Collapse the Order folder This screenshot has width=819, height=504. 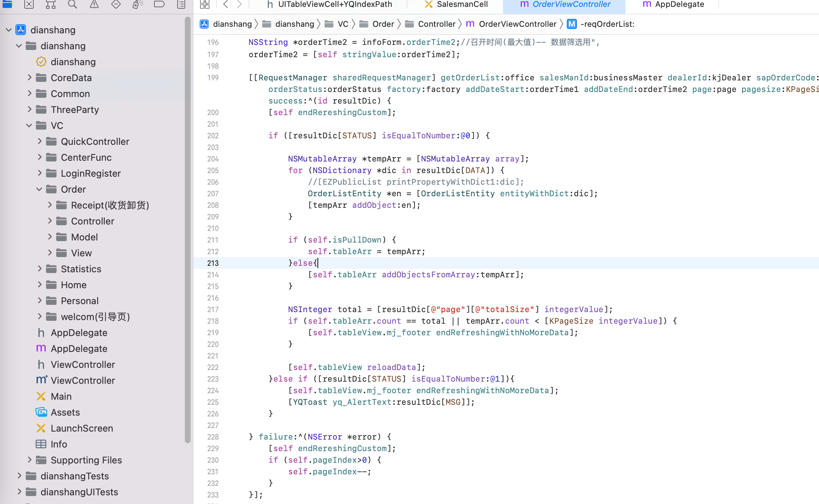[40, 189]
